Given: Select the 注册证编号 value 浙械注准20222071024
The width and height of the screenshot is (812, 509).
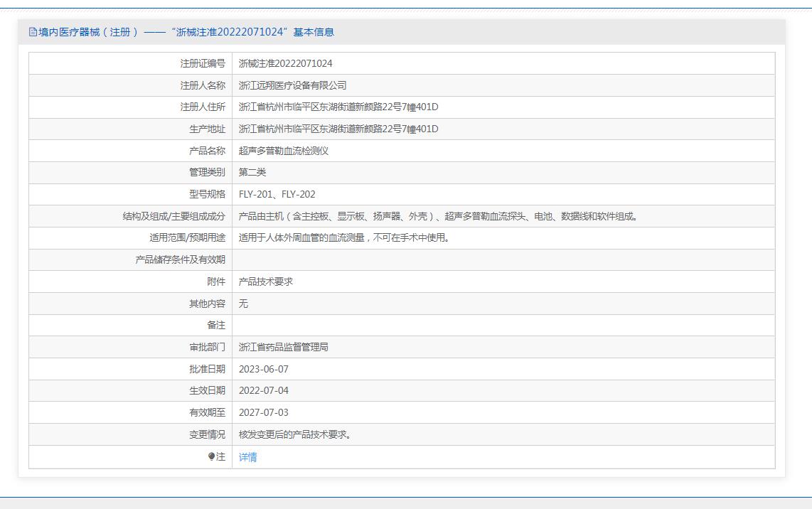Looking at the screenshot, I should (285, 64).
